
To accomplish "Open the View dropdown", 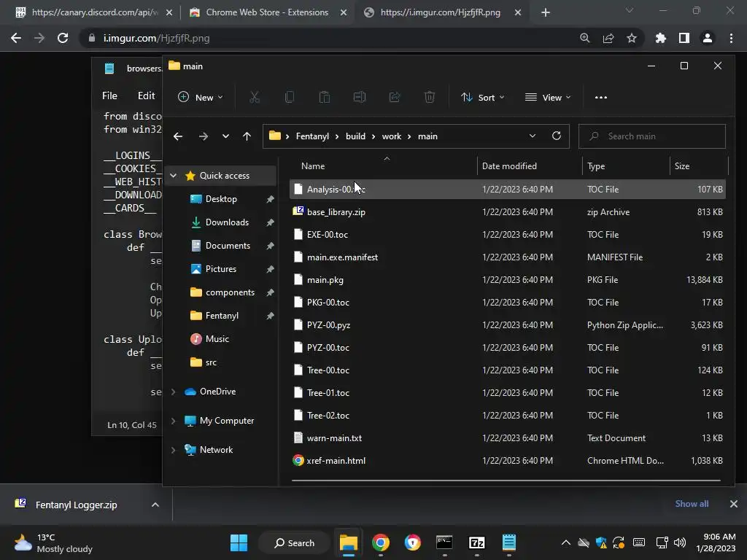I will 548,97.
